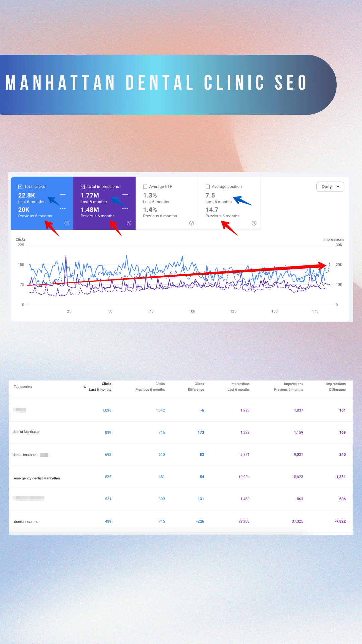This screenshot has width=362, height=644.
Task: Click solid line legend beside 1.77M impressions
Action: tap(125, 194)
